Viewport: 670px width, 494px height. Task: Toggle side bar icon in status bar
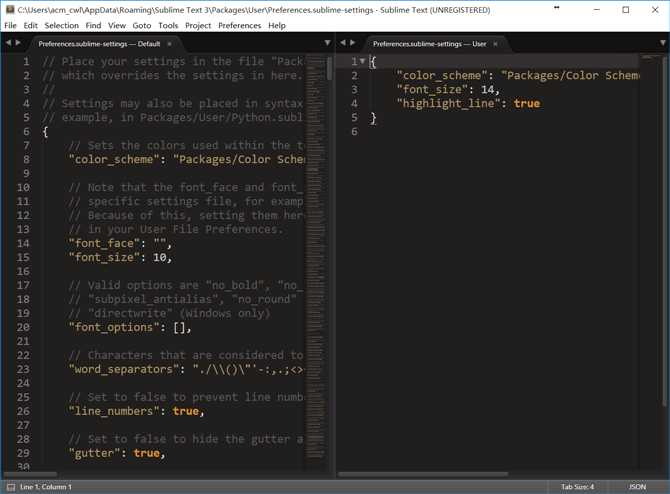pyautogui.click(x=11, y=487)
